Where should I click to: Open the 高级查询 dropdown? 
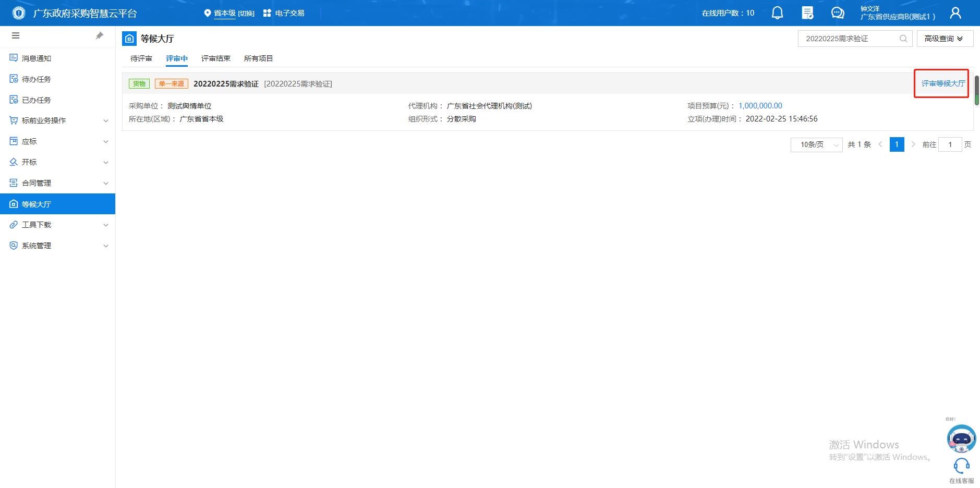click(x=945, y=39)
